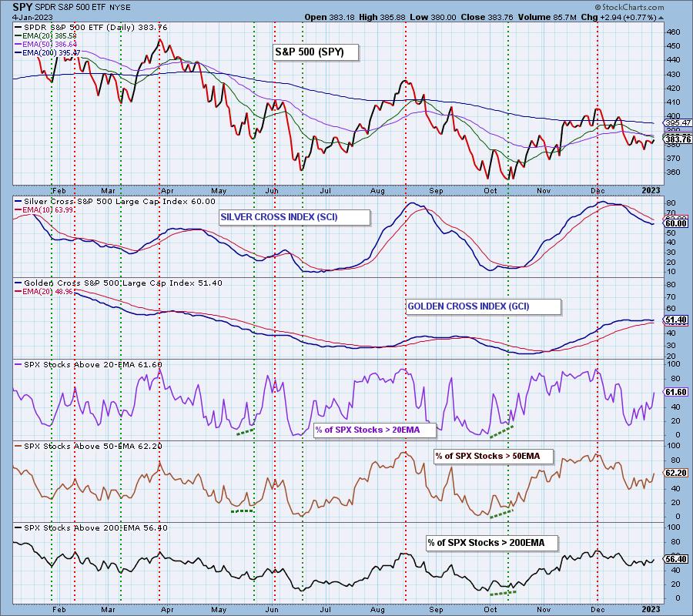Viewport: 693px width, 616px height.
Task: Click the 395.47 EMA tag on right axis
Action: click(677, 123)
